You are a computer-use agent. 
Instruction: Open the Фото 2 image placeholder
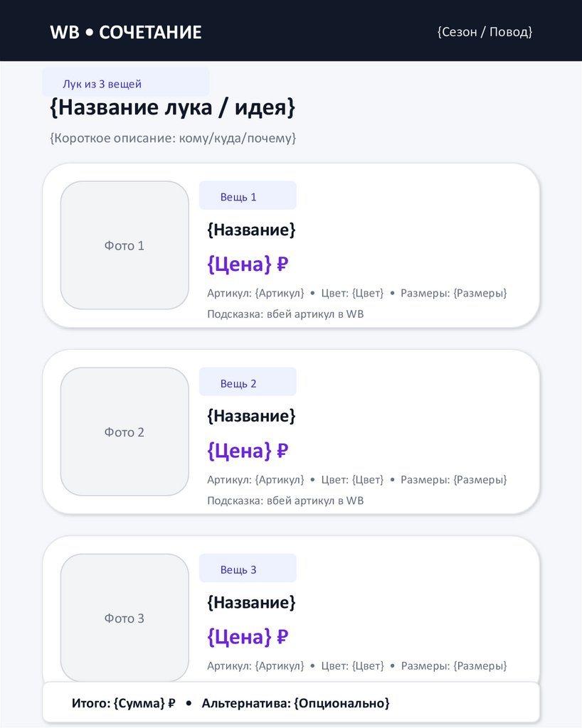[125, 432]
